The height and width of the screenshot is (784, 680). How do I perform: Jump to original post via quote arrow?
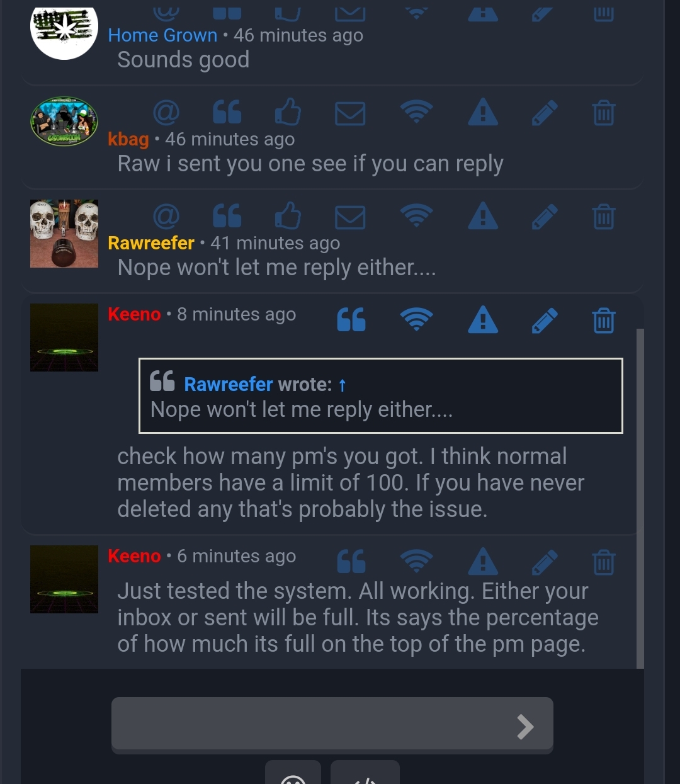tap(343, 385)
